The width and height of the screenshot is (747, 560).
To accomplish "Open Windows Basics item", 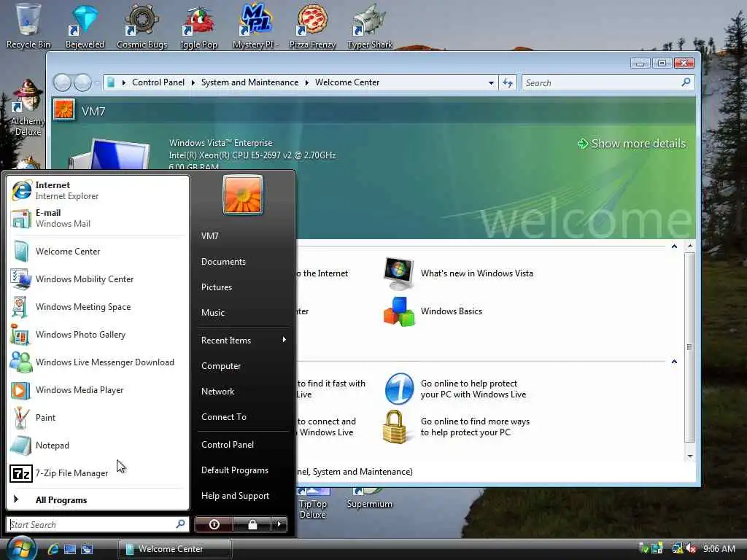I will [x=433, y=311].
